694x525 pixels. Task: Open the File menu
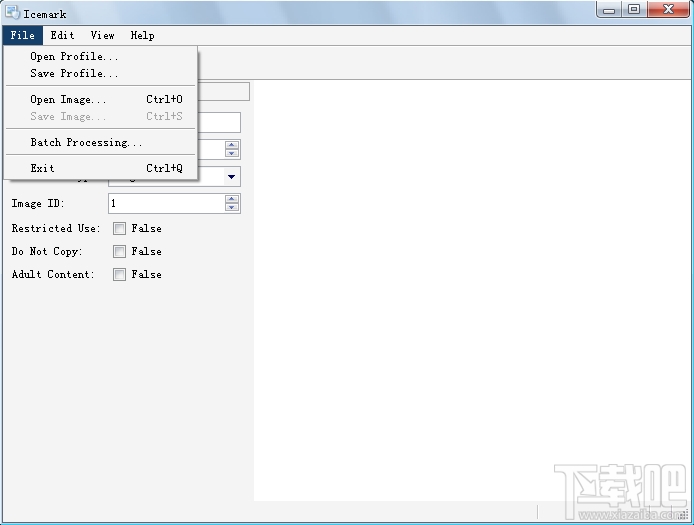pos(23,35)
